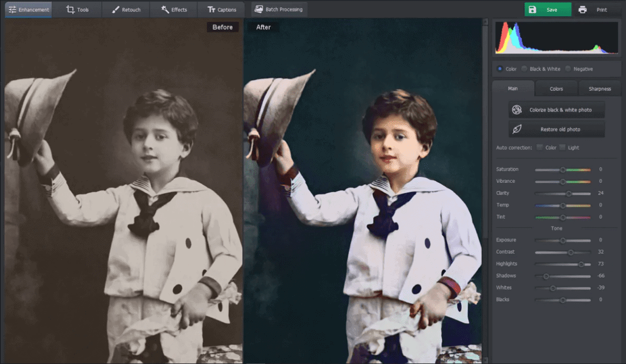Viewport: 626px width, 364px height.
Task: Click the Before label on image
Action: click(x=222, y=27)
